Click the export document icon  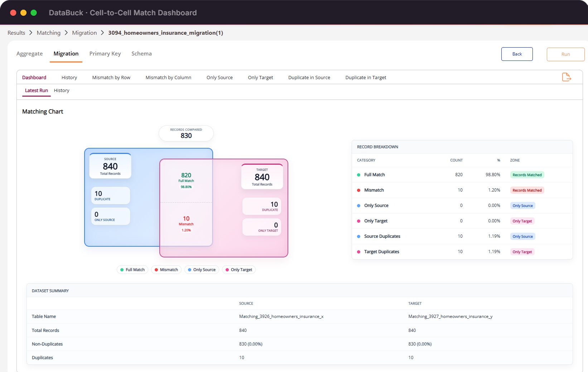[566, 77]
